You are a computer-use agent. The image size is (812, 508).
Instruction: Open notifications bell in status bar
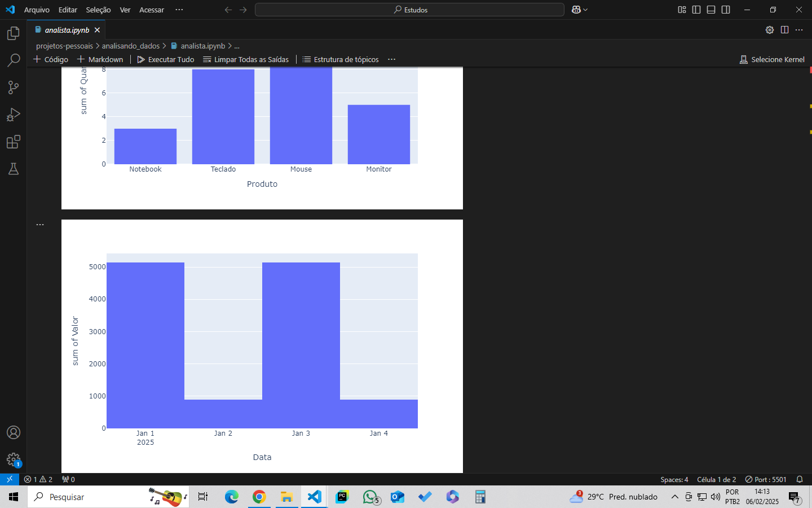tap(800, 479)
